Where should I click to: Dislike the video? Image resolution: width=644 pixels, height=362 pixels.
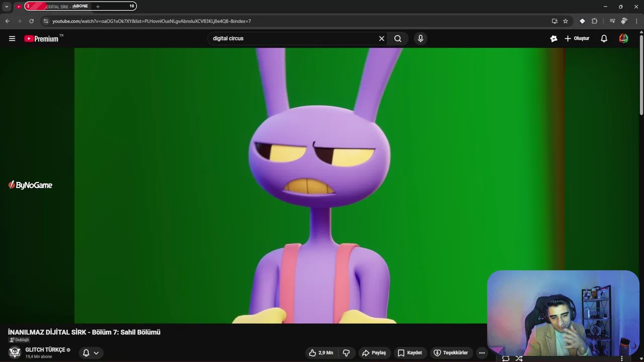coord(346,353)
